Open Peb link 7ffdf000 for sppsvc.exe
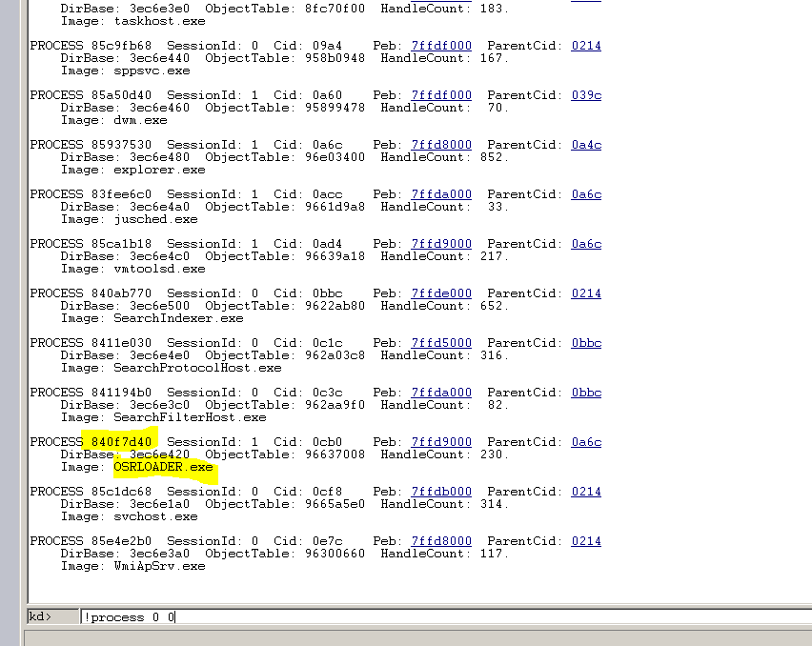The image size is (812, 646). tap(441, 46)
